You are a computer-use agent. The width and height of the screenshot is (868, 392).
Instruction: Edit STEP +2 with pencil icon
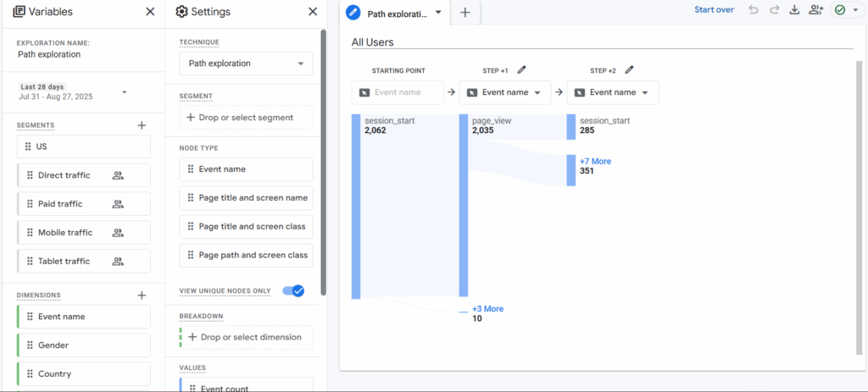629,70
